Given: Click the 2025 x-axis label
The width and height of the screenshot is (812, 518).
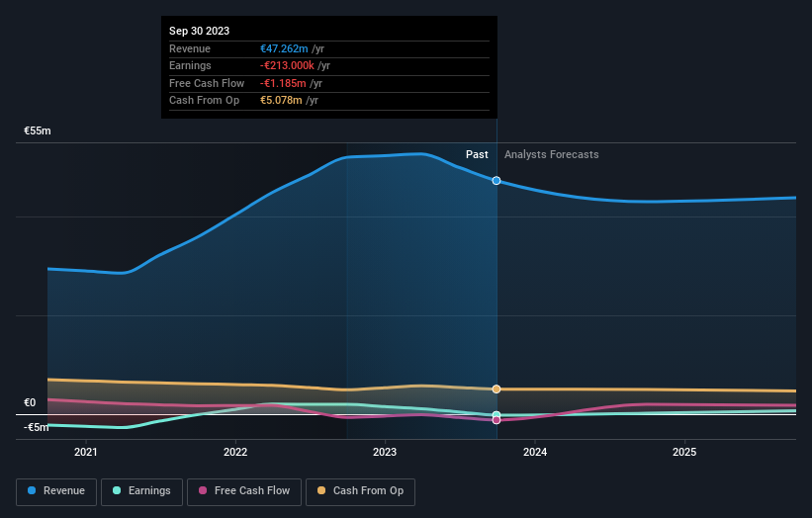Looking at the screenshot, I should (x=684, y=452).
